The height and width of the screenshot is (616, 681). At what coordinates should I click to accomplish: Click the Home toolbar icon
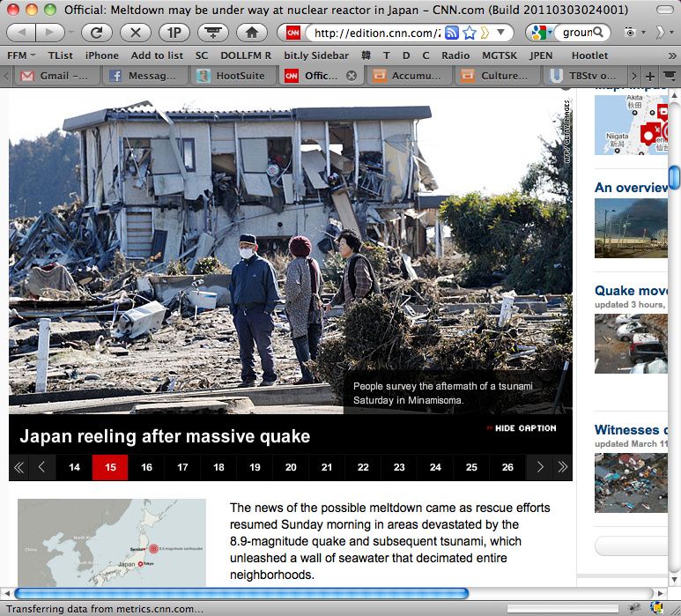(x=251, y=33)
